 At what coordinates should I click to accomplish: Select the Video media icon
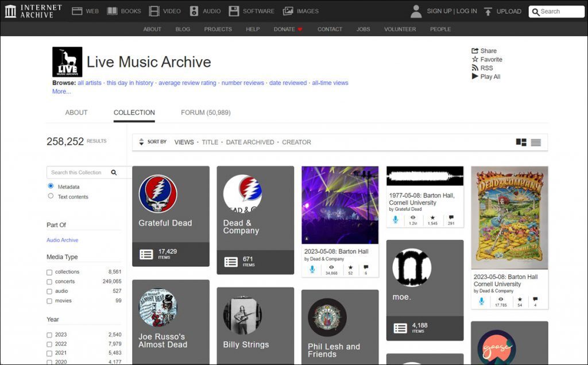(153, 10)
